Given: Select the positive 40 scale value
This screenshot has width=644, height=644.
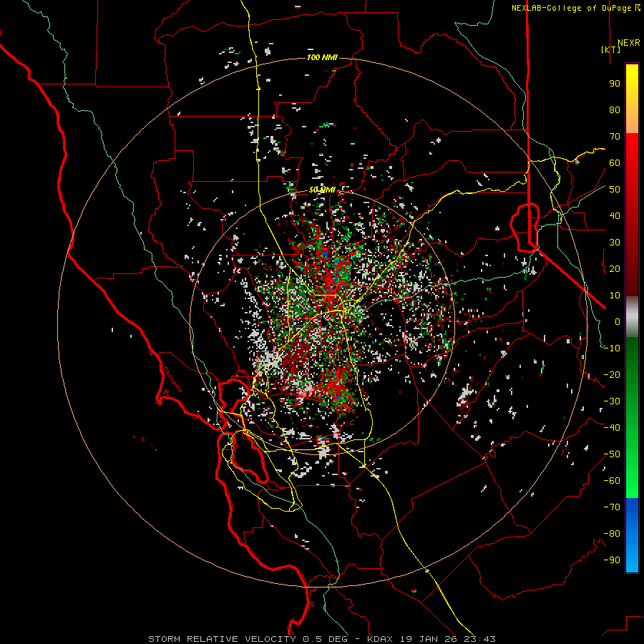Looking at the screenshot, I should tap(615, 216).
